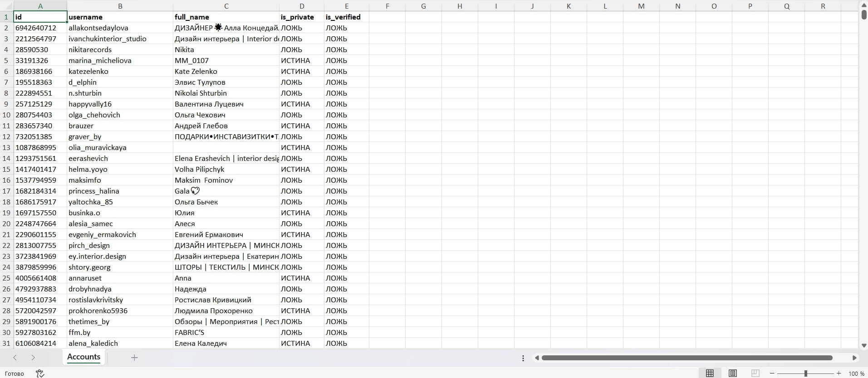The width and height of the screenshot is (868, 378).
Task: Go to next sheet arrow
Action: [33, 358]
